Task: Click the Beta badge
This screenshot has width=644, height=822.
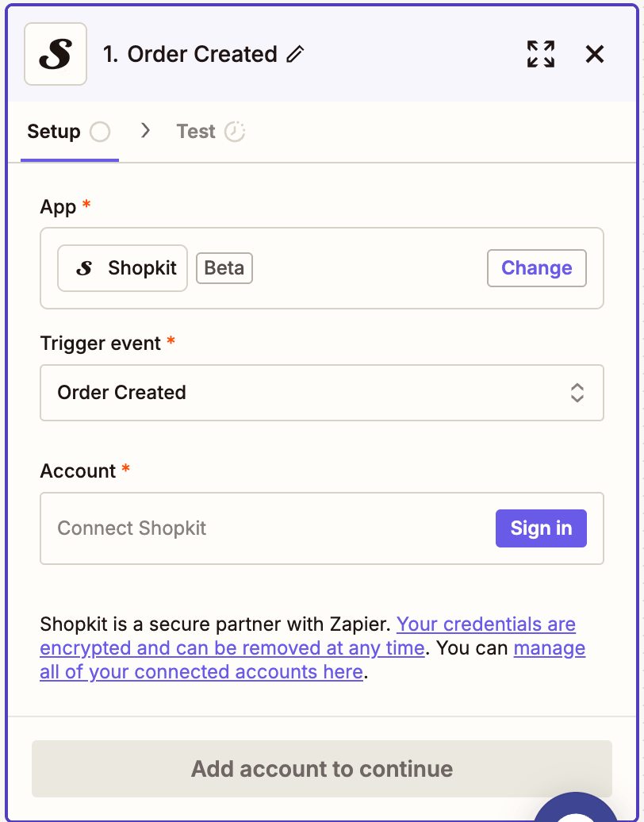Action: [x=224, y=268]
